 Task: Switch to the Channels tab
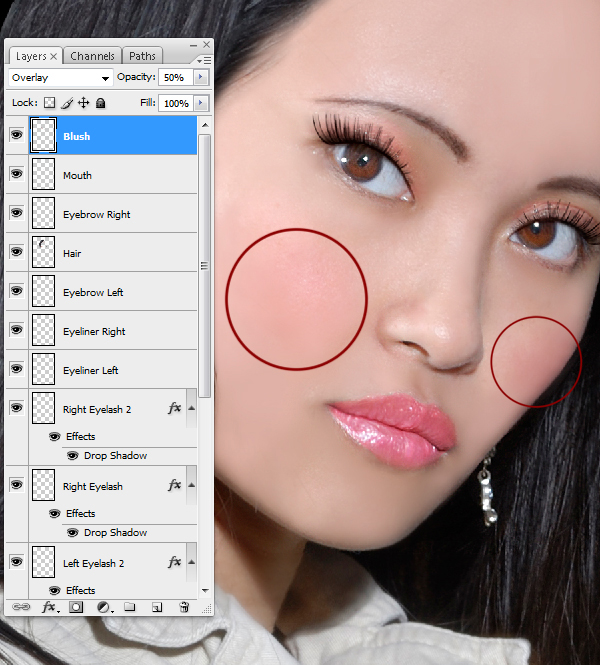[x=92, y=56]
